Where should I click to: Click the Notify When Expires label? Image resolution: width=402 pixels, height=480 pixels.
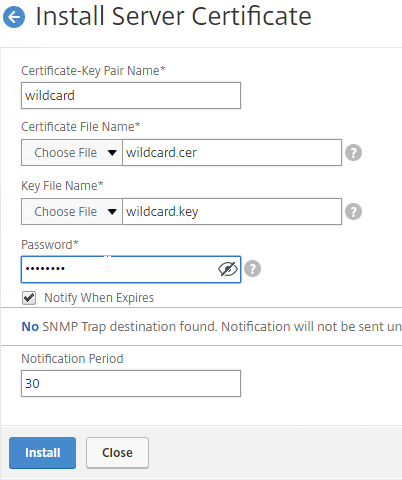click(x=99, y=298)
